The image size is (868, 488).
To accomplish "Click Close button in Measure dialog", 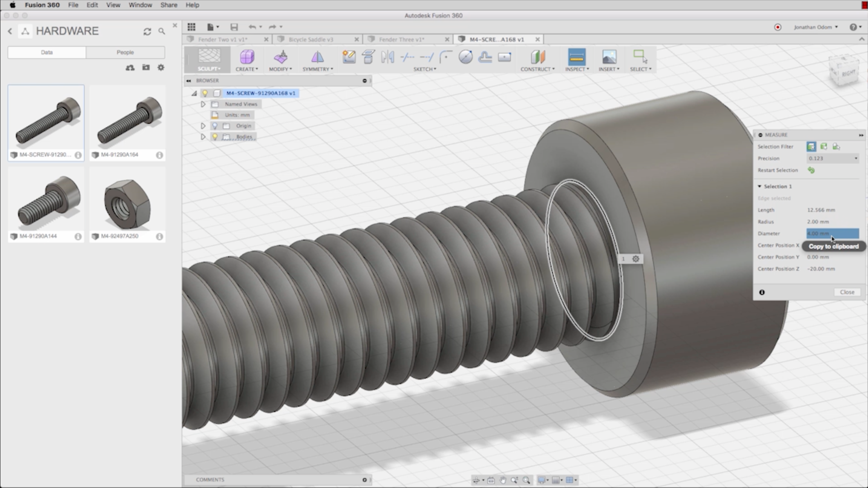I will pos(847,292).
